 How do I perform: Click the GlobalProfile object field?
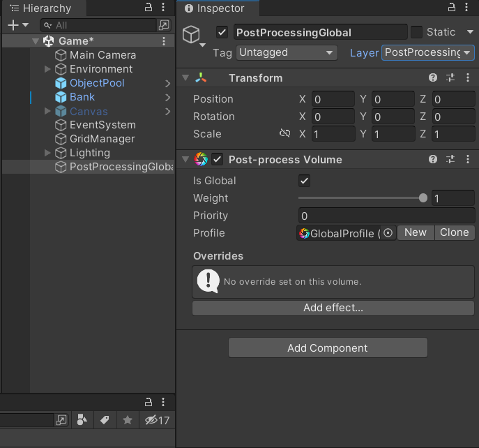click(x=339, y=233)
